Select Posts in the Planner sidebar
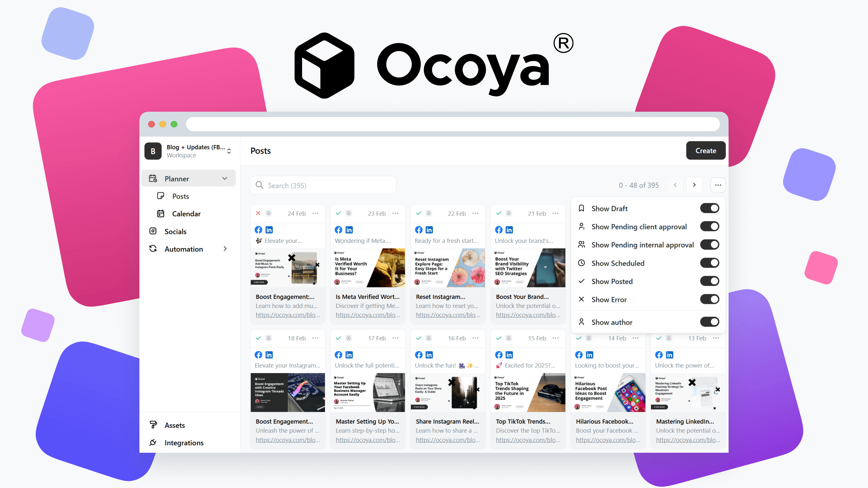 coord(180,196)
